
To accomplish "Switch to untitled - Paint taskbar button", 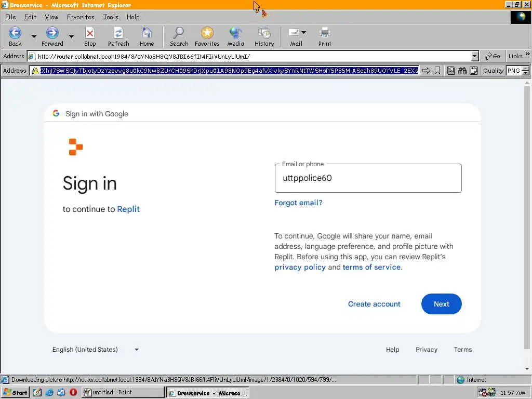I will [x=123, y=393].
